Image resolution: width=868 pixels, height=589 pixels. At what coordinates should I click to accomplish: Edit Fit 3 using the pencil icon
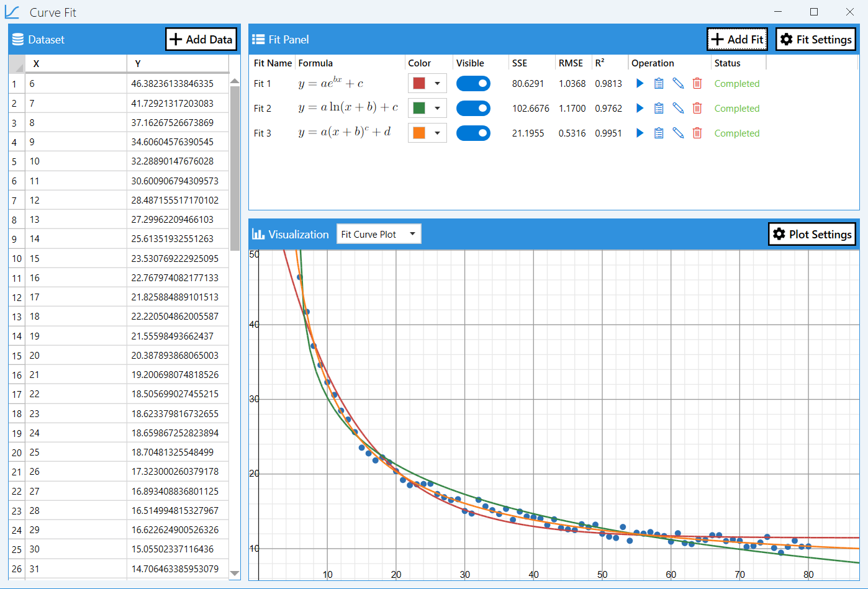[x=677, y=132]
